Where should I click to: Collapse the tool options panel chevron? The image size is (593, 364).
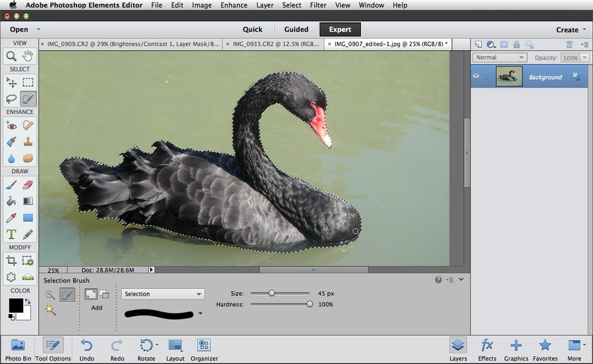pos(461,279)
